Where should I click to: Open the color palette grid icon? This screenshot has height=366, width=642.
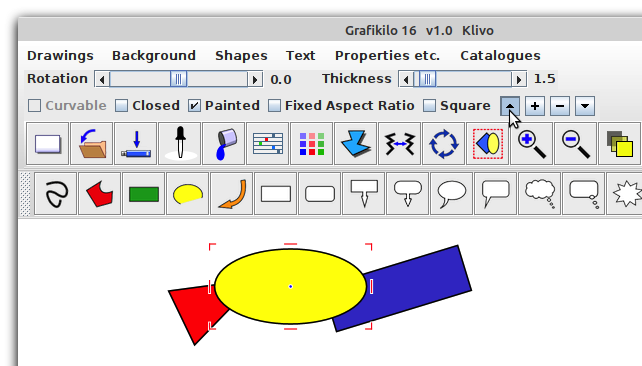click(312, 143)
